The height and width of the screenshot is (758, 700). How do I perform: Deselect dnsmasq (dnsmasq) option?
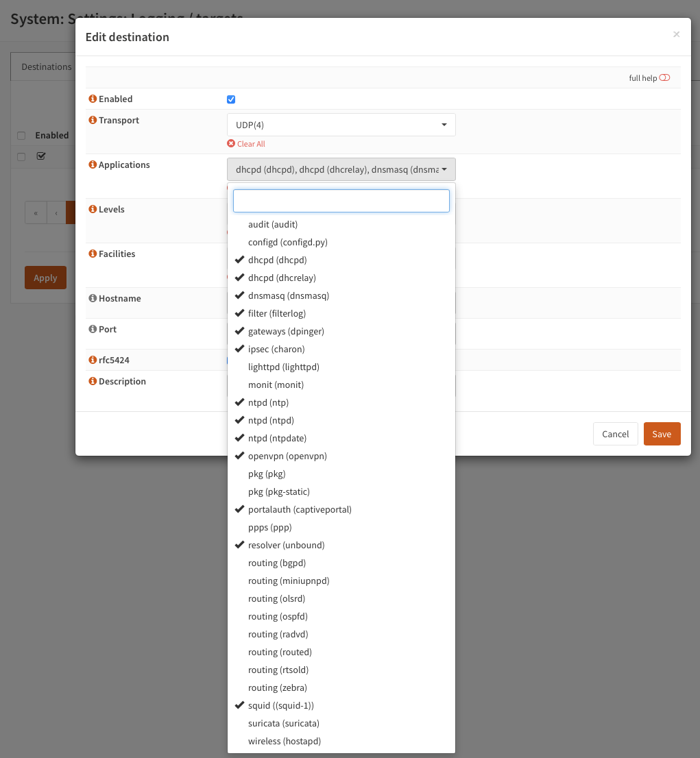(x=341, y=295)
